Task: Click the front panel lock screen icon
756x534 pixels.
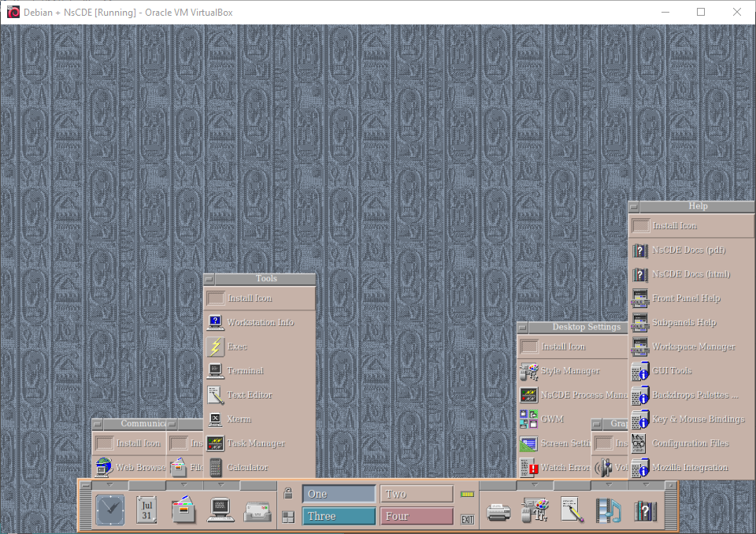Action: coord(288,494)
